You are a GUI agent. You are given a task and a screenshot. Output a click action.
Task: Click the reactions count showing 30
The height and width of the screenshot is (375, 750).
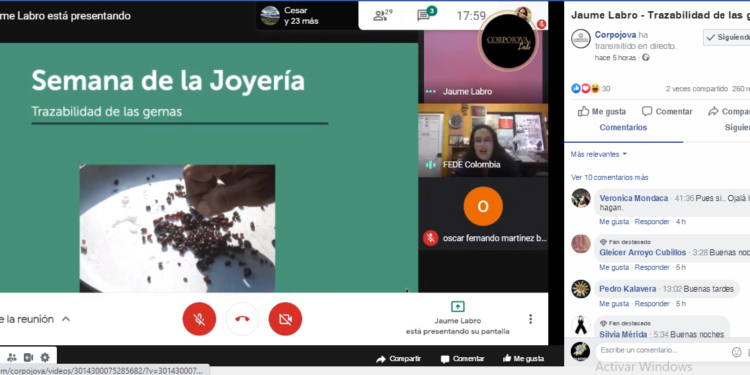pyautogui.click(x=606, y=89)
